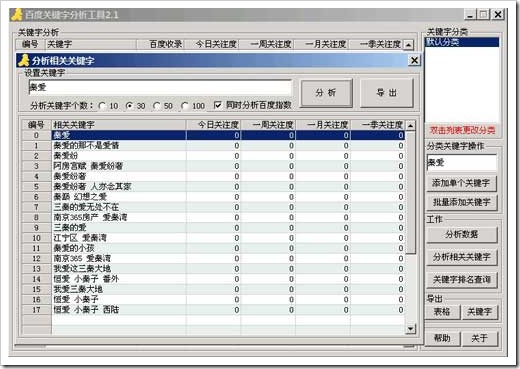This screenshot has height=369, width=520.
Task: Select row 14 恒爱 小秦子 番外
Action: (x=213, y=279)
